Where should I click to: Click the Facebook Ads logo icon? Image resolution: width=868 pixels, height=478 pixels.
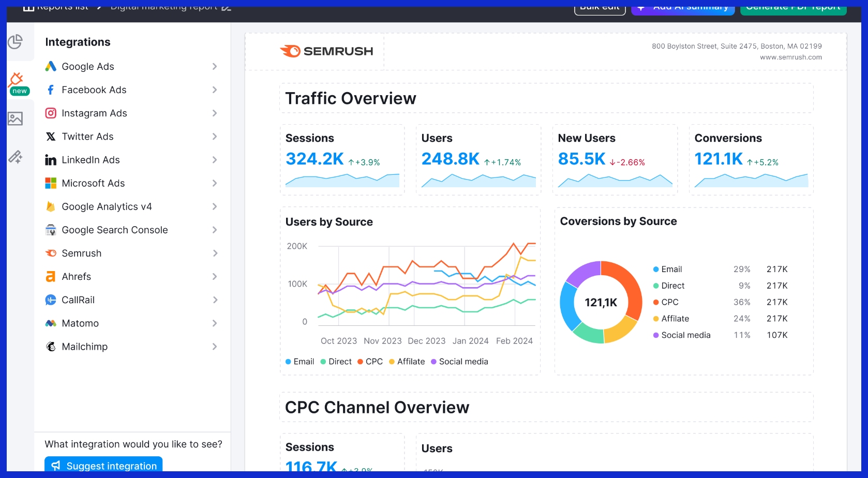pyautogui.click(x=51, y=89)
